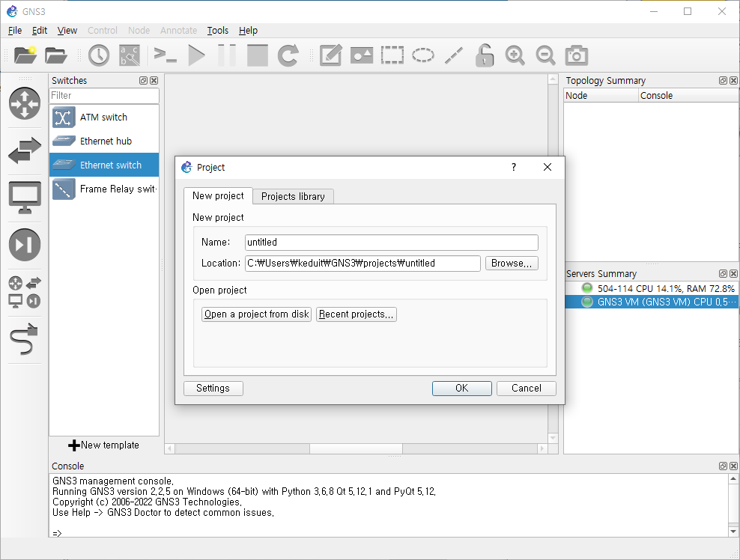Float the Topology Summary panel

(723, 81)
